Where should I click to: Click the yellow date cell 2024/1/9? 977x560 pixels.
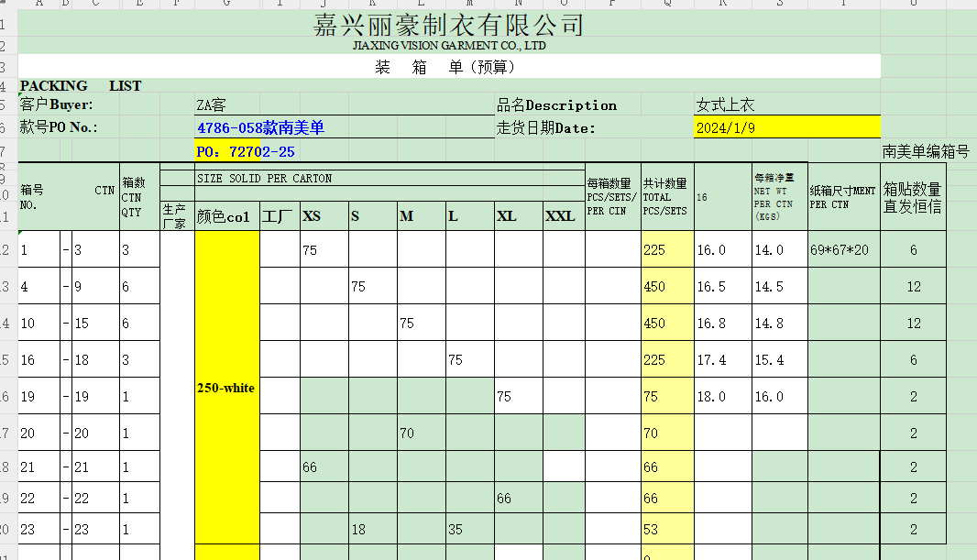coord(786,128)
